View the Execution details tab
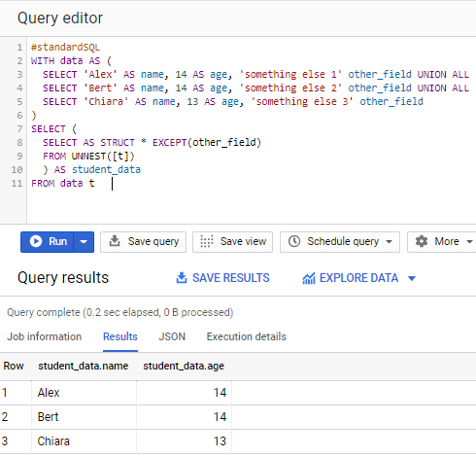This screenshot has width=476, height=457. click(247, 336)
